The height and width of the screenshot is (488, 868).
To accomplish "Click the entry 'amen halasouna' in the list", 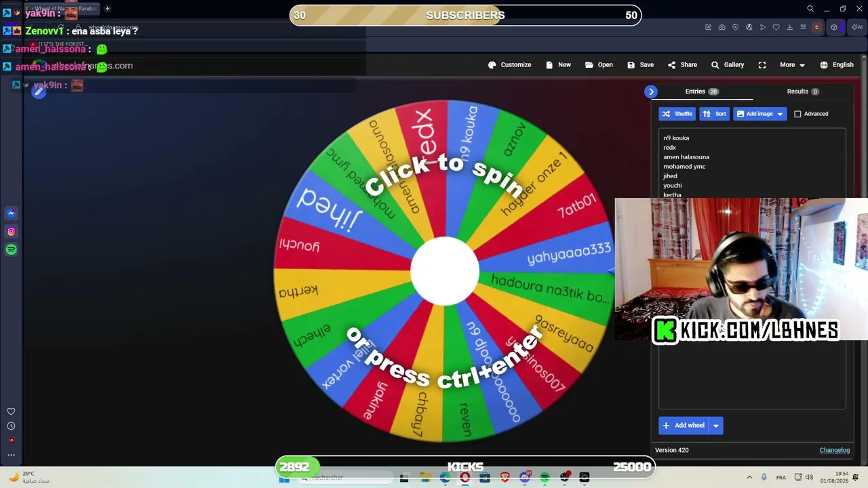I will 686,157.
